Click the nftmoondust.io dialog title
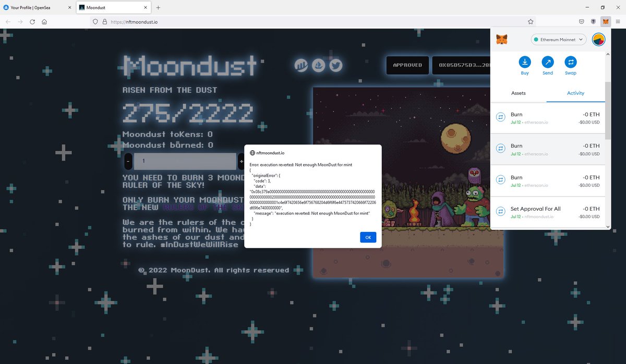The image size is (626, 364). coord(270,153)
